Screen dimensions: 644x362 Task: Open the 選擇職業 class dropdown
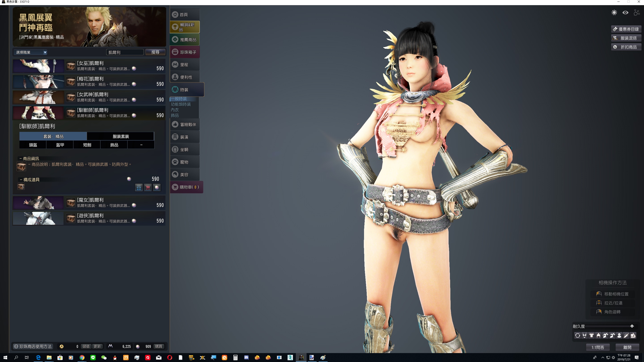point(31,52)
